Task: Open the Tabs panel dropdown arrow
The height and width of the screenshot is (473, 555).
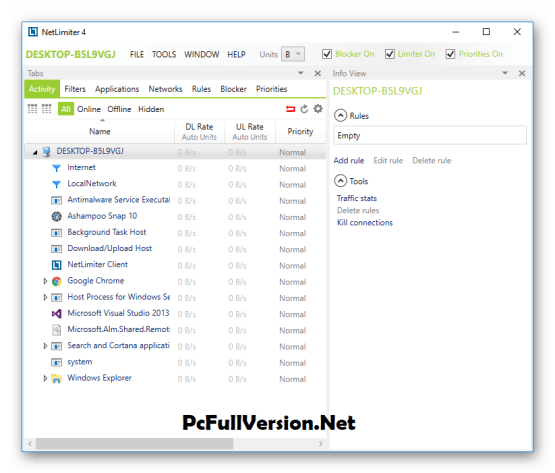Action: click(x=301, y=73)
